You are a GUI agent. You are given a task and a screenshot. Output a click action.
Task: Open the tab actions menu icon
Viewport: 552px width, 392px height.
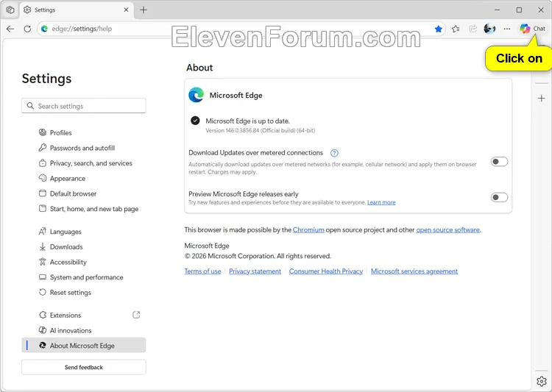tap(10, 10)
